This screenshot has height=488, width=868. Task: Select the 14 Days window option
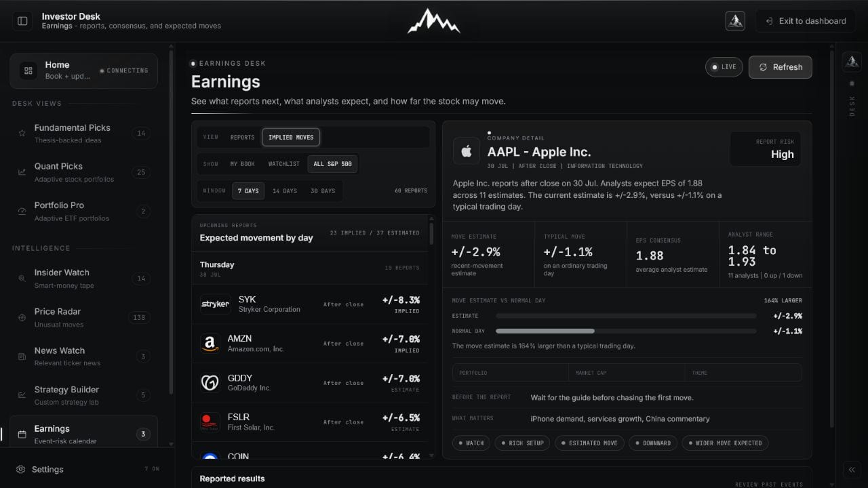coord(285,191)
